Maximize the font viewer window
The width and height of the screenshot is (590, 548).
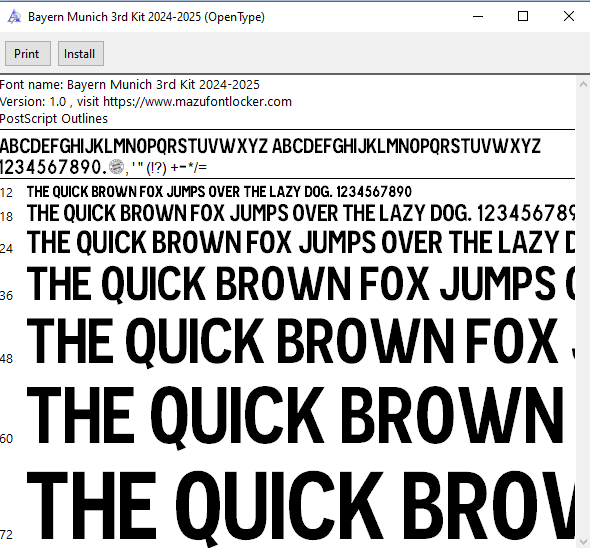pos(523,17)
